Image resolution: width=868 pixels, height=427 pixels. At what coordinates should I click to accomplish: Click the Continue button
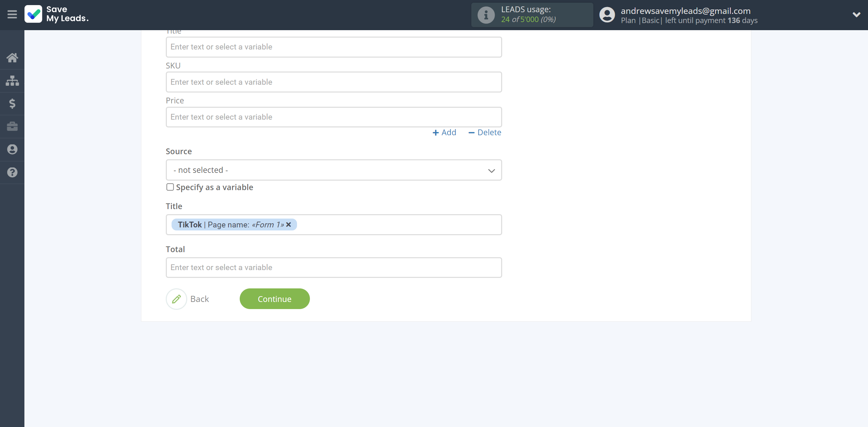(275, 299)
